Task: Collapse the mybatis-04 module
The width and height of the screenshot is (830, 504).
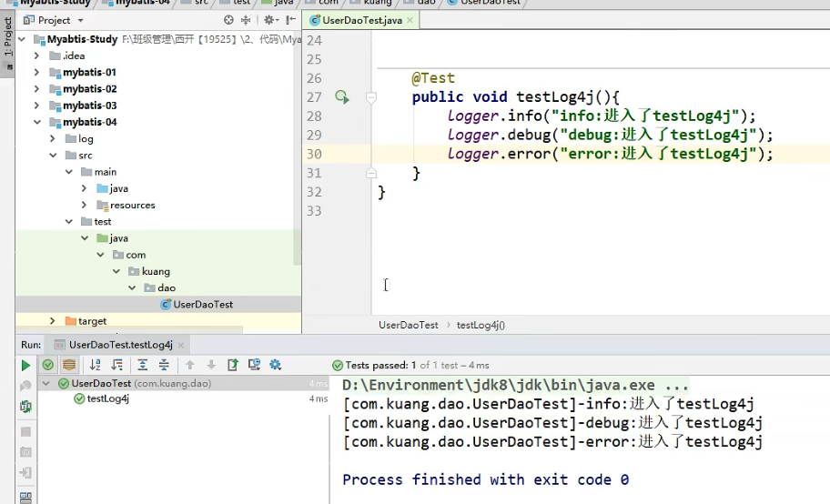Action: click(37, 122)
